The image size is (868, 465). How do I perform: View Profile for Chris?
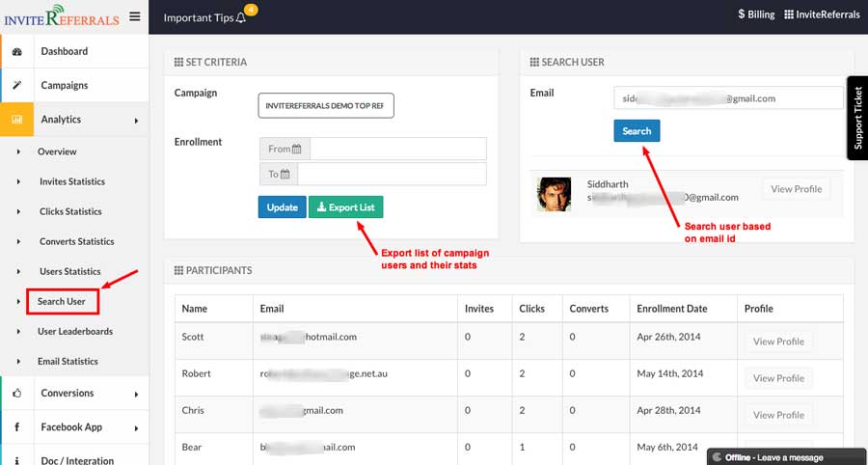[x=778, y=415]
